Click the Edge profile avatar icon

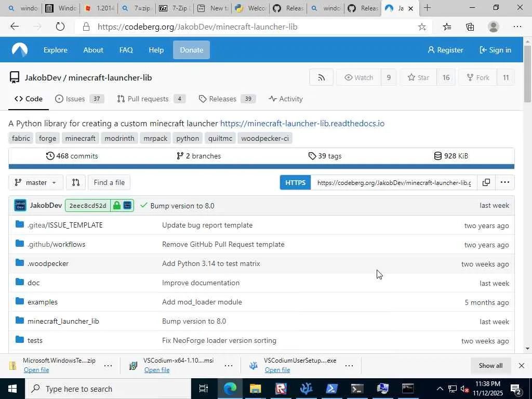(494, 27)
